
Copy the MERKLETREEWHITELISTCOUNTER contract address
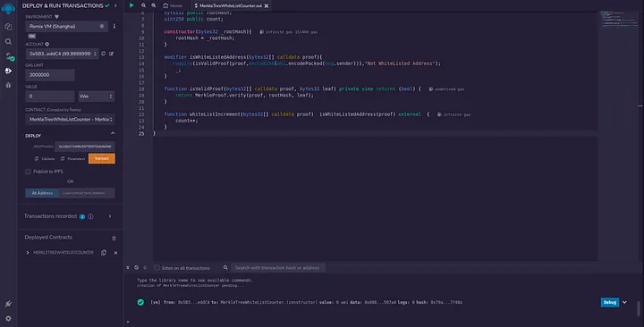104,253
